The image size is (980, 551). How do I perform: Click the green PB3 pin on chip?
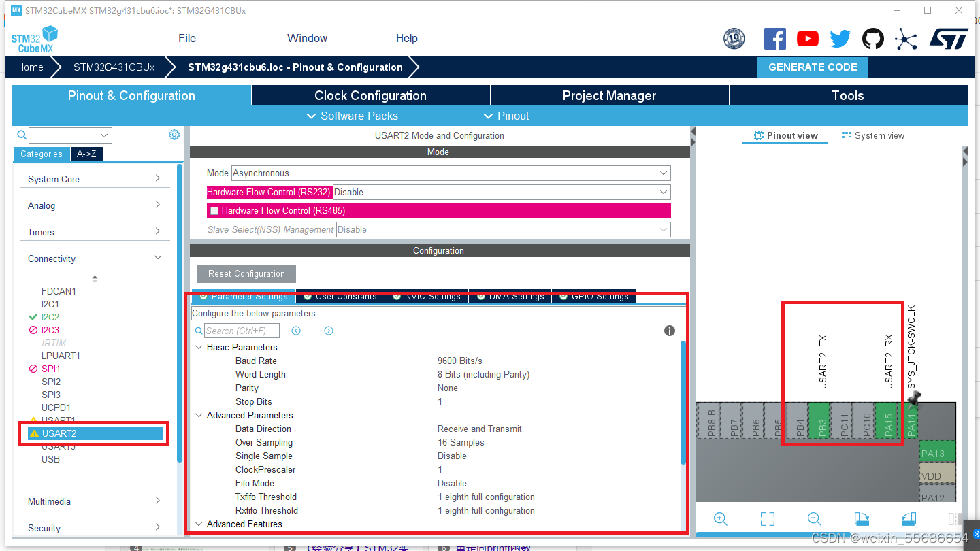click(819, 421)
